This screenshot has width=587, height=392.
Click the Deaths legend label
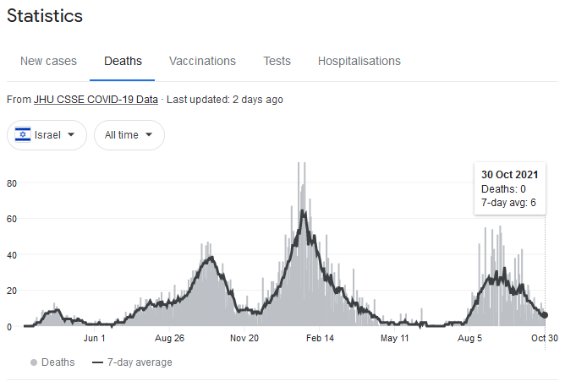[58, 362]
